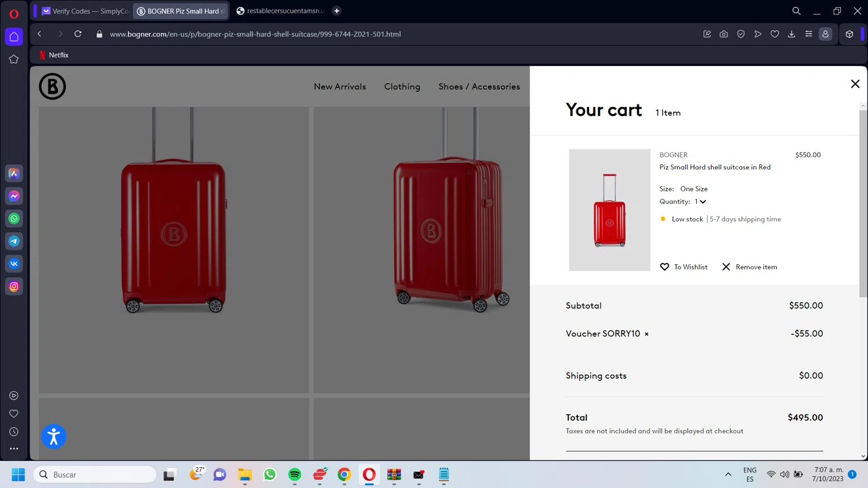Open the extensions cube icon
The width and height of the screenshot is (868, 488).
pyautogui.click(x=849, y=34)
